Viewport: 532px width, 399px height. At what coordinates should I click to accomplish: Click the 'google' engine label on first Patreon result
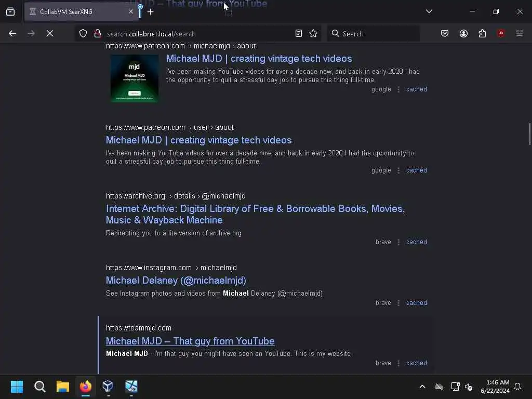click(x=381, y=89)
